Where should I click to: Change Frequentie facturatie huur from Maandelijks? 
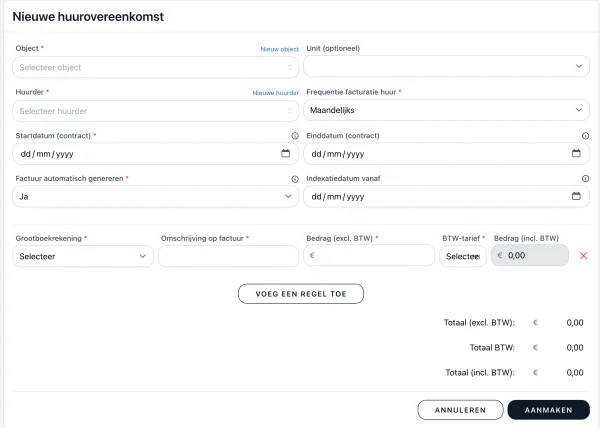tap(446, 111)
